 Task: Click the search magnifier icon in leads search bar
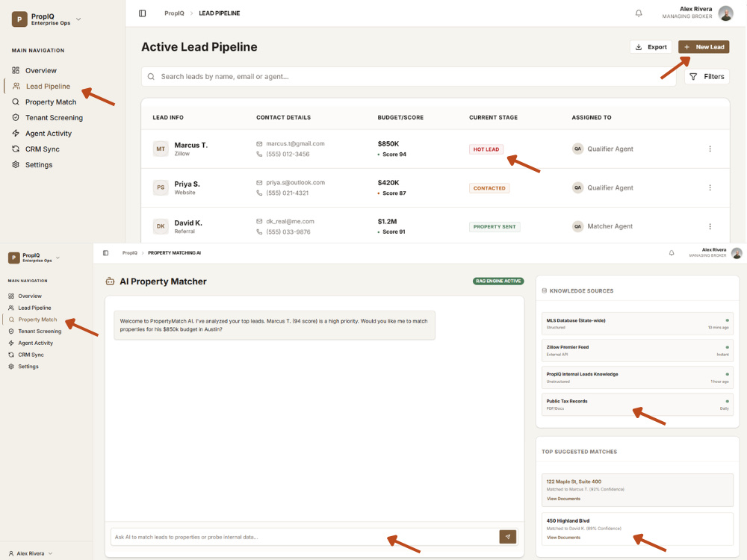(151, 77)
